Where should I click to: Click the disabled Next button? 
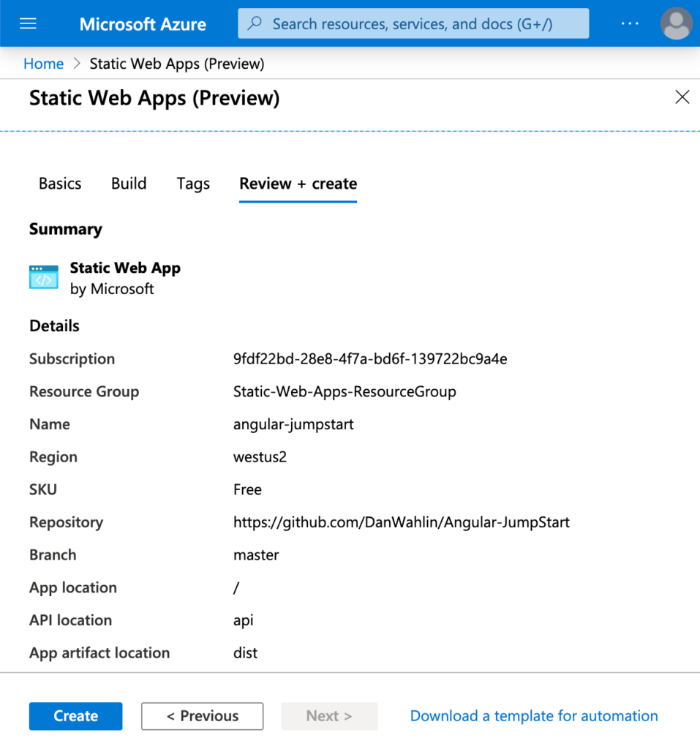point(329,716)
